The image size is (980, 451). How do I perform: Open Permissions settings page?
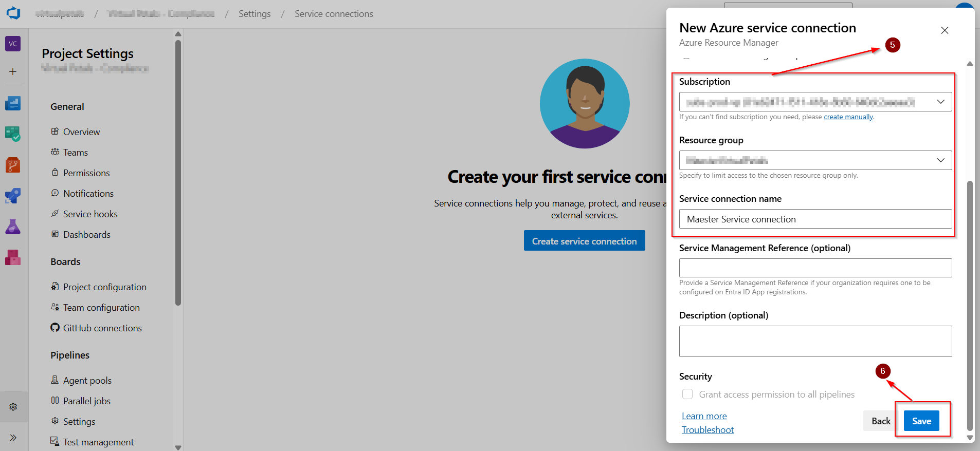pos(86,173)
